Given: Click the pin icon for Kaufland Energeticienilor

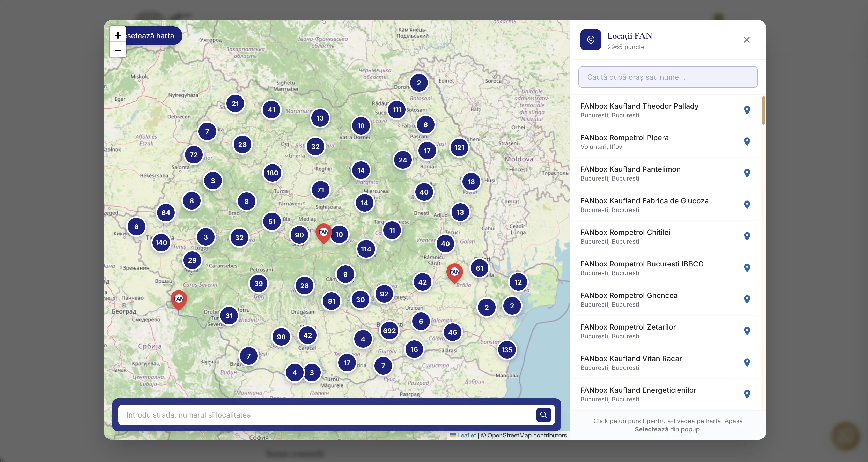Looking at the screenshot, I should pos(747,394).
